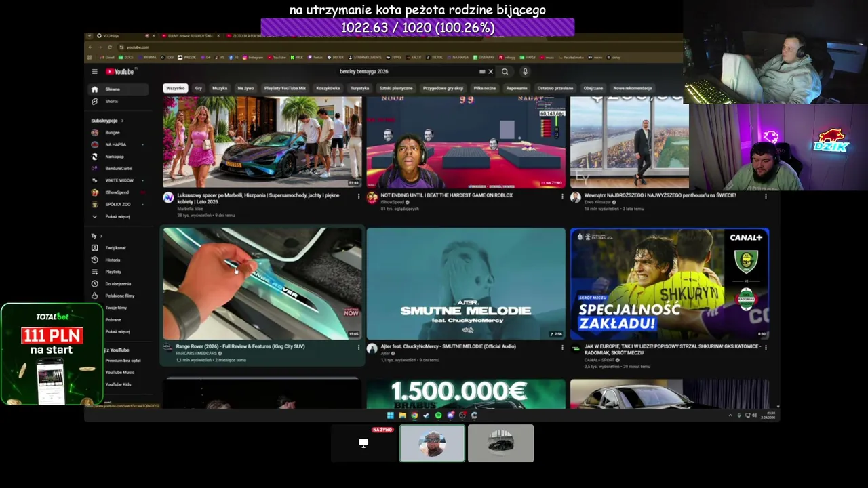Open the Range Rover (2026) video thumbnail
This screenshot has height=488, width=868.
pyautogui.click(x=262, y=283)
